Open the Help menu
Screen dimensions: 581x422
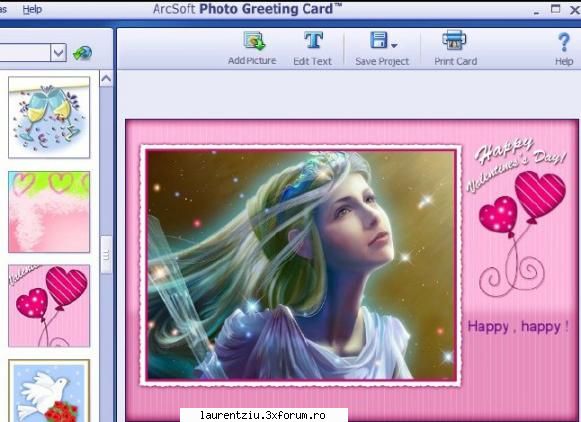click(32, 9)
